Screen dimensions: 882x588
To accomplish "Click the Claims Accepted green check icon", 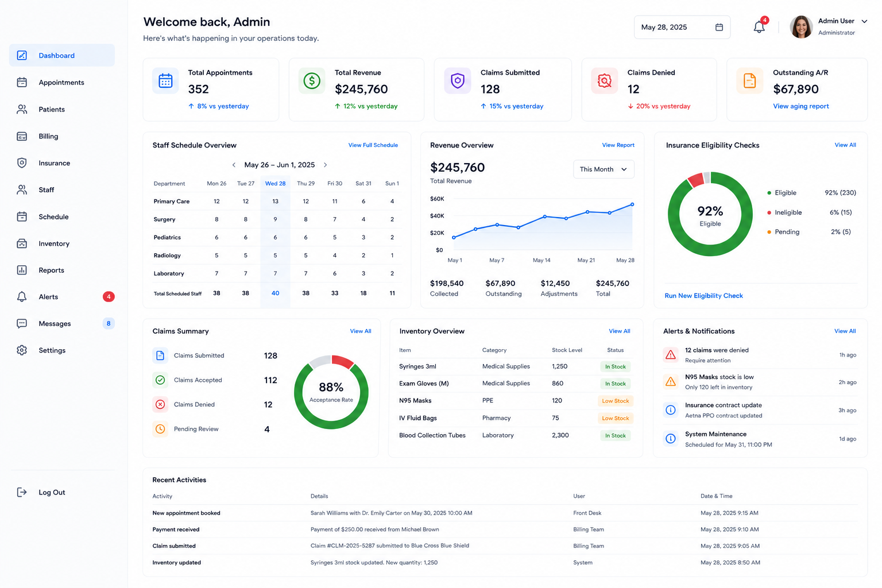I will tap(160, 380).
